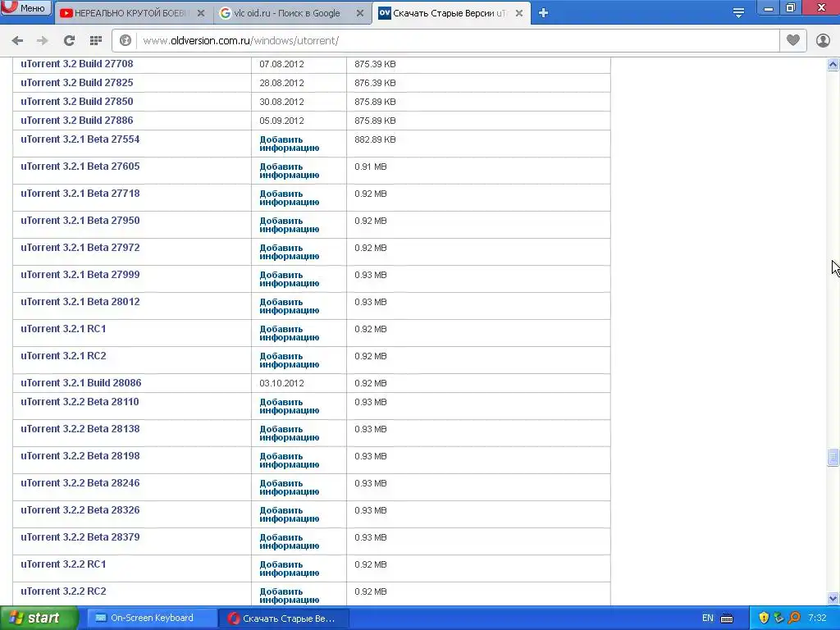Screen dimensions: 840x630
Task: Open the Opera Меню button
Action: (25, 8)
